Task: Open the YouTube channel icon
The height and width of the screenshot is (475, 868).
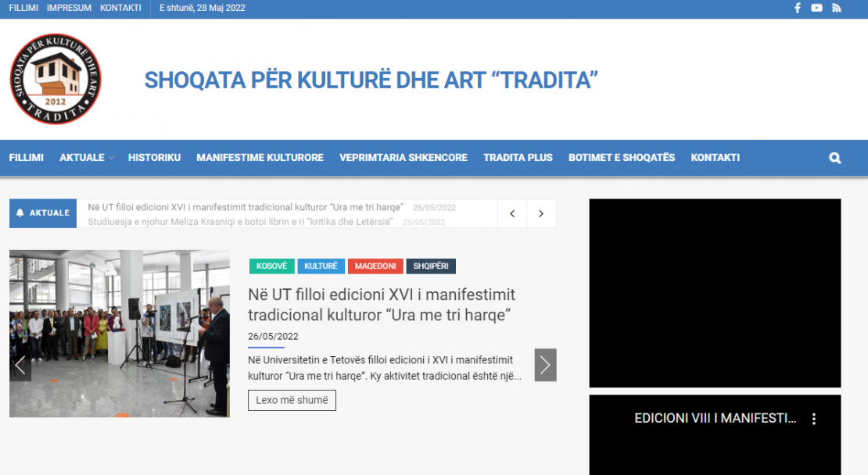Action: pyautogui.click(x=816, y=8)
